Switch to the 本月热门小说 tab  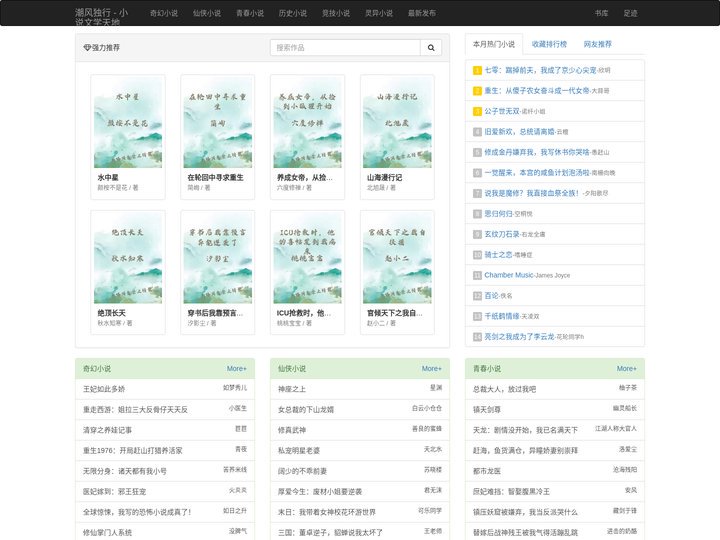pos(494,44)
